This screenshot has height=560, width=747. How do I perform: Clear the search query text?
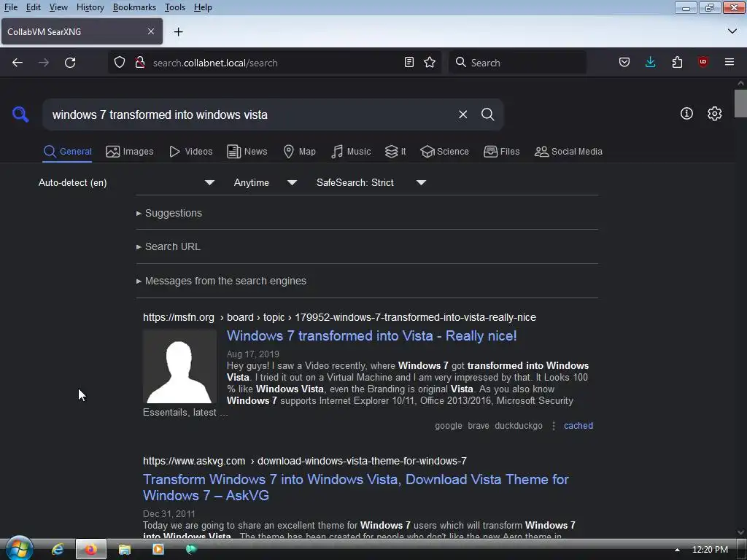point(463,114)
